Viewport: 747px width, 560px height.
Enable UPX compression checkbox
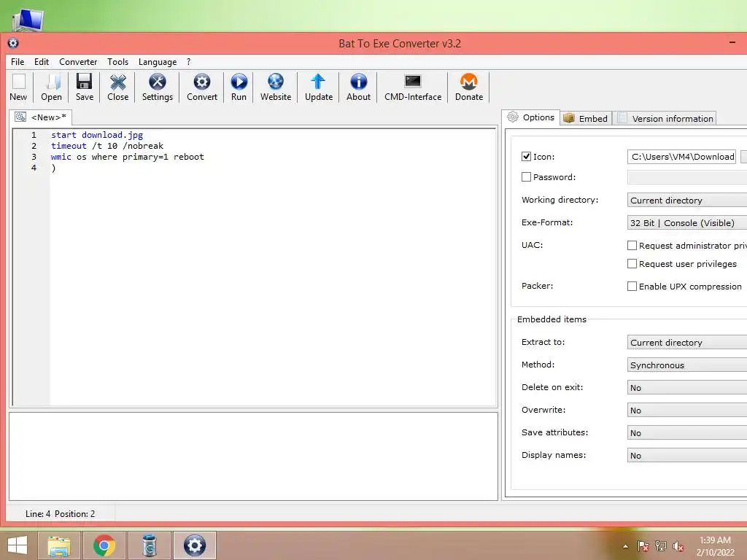632,286
